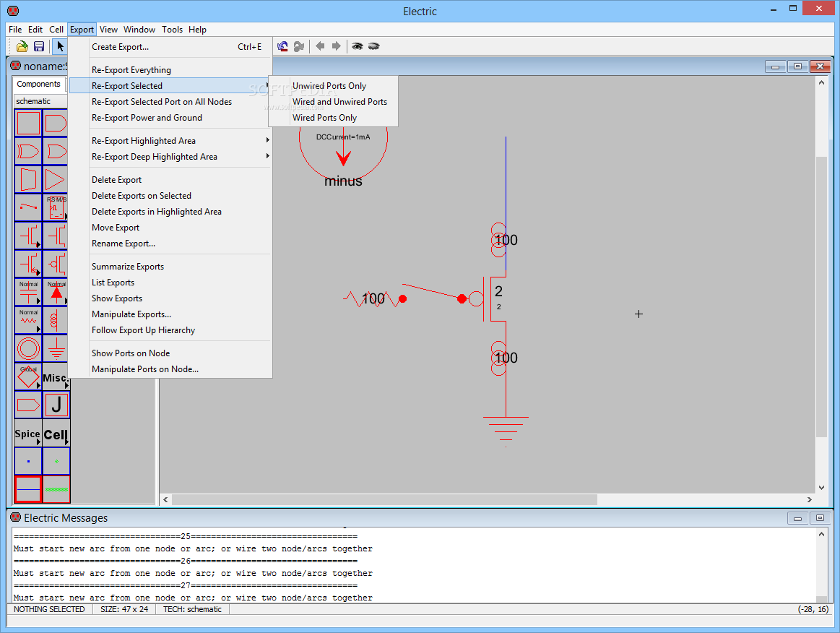Open the Window menu
Screen dimensions: 840x633
139,30
